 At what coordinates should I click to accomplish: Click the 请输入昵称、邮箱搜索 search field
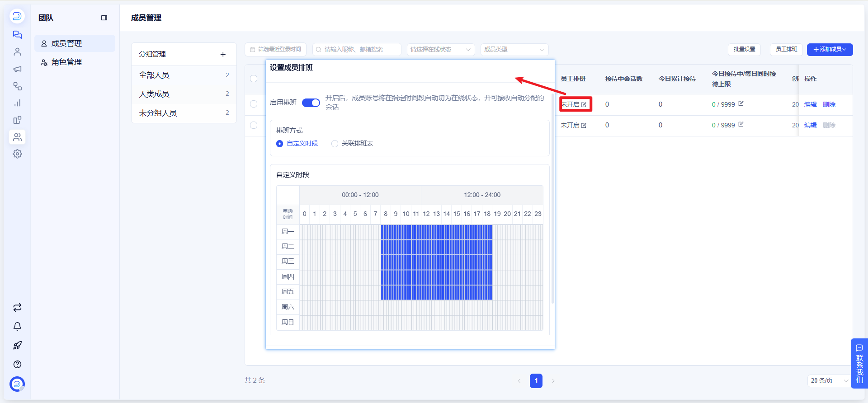(357, 49)
